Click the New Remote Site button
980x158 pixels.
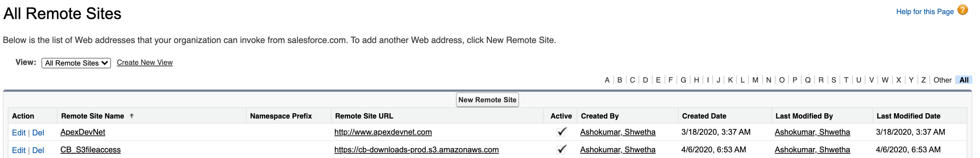(x=487, y=100)
